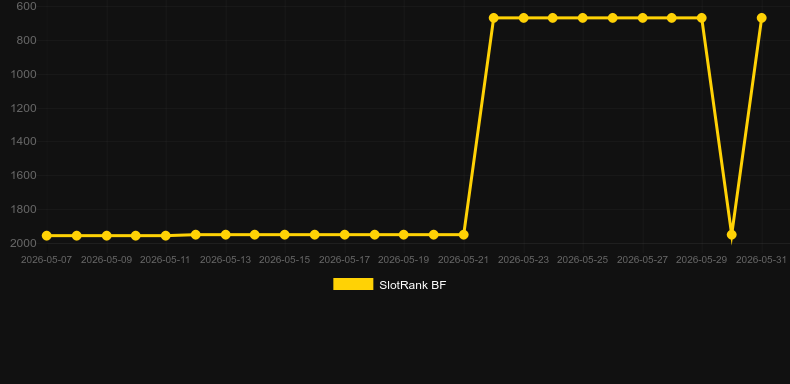Click the y-axis value 1800
This screenshot has width=790, height=384.
click(x=24, y=209)
